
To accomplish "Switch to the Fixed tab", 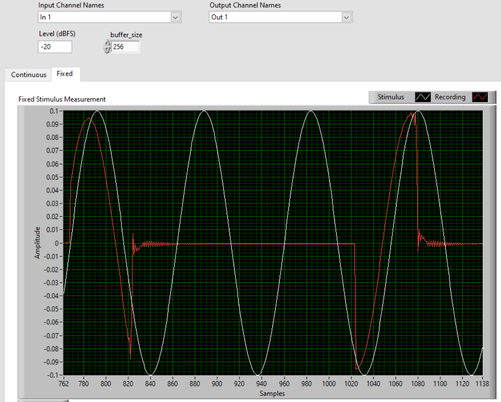I will [65, 74].
